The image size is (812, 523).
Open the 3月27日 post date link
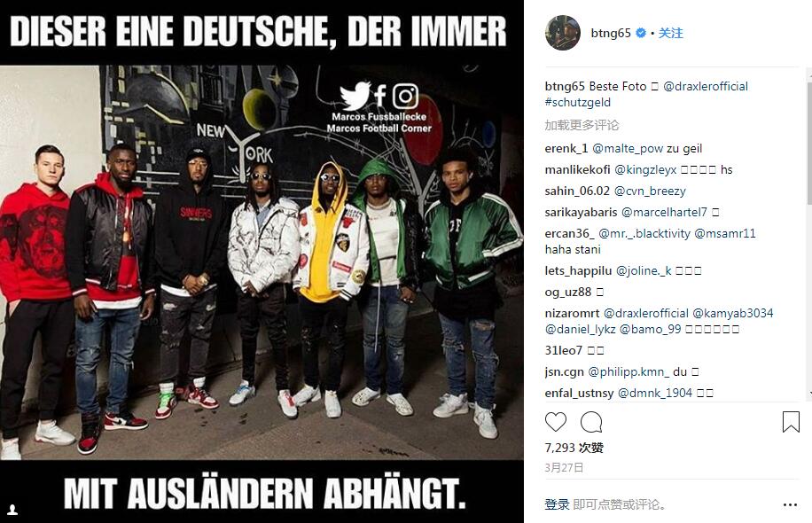tap(564, 467)
